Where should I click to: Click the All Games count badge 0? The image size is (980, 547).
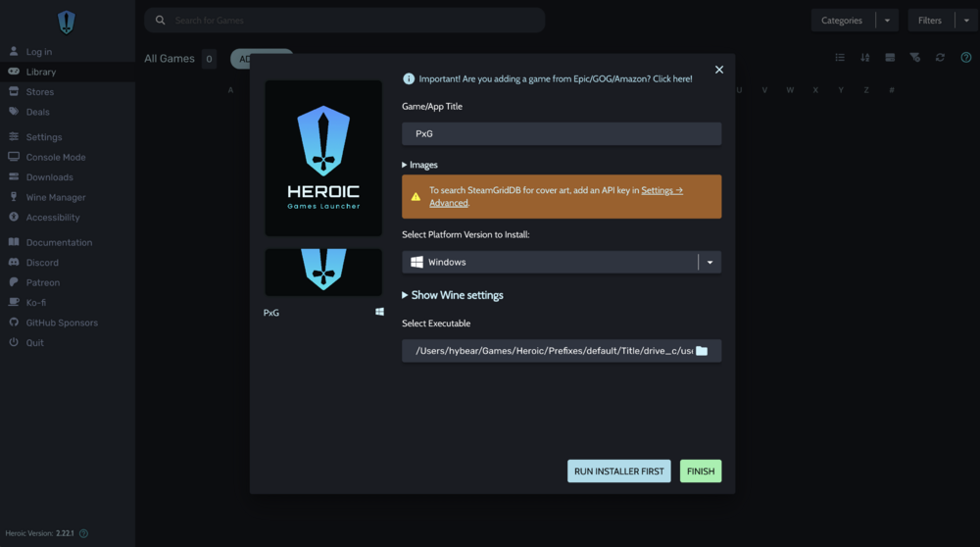(x=209, y=59)
